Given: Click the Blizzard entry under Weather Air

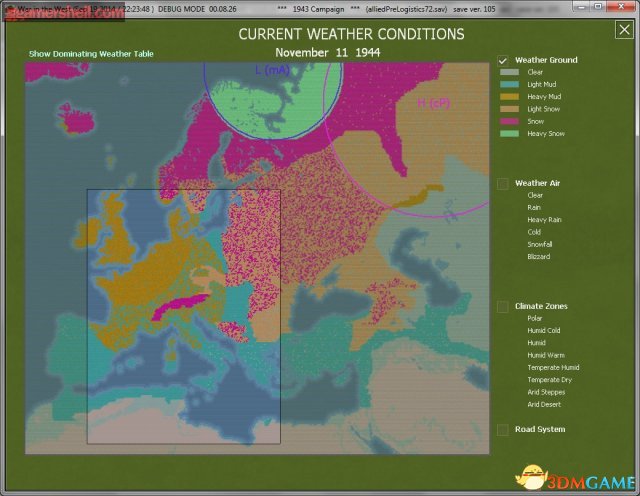Looking at the screenshot, I should pyautogui.click(x=538, y=256).
